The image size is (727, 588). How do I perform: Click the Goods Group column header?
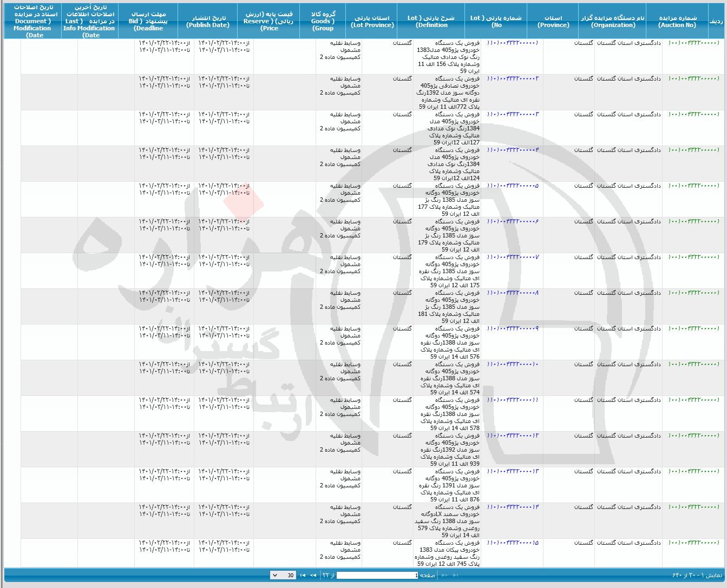pos(323,21)
